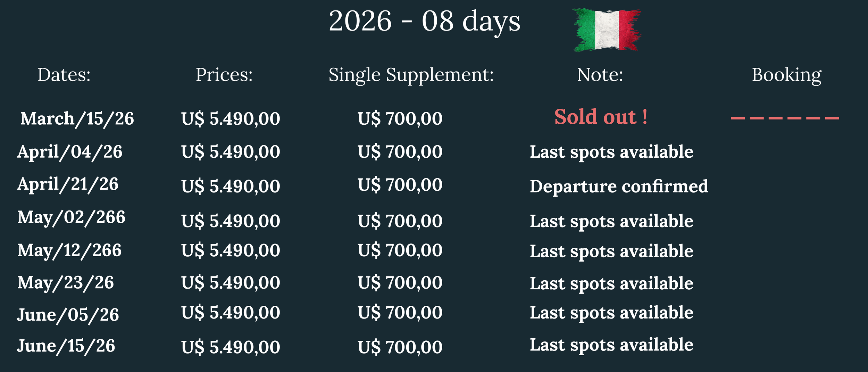Select the April/21/26 date
Viewport: 868px width, 372px height.
click(68, 185)
